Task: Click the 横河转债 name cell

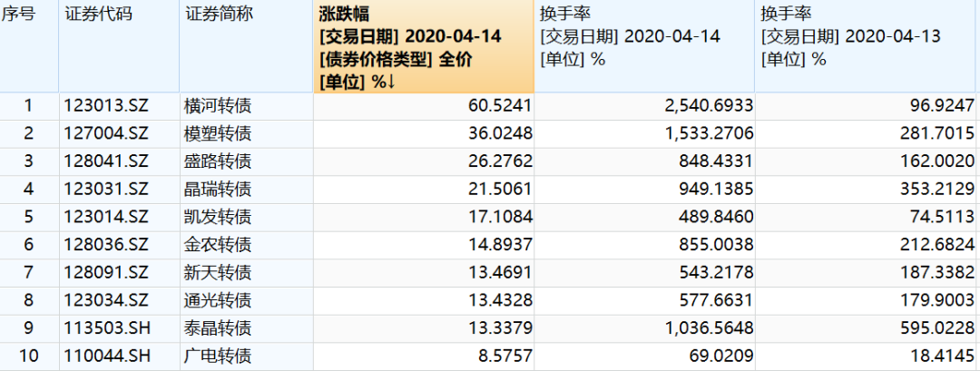Action: point(246,106)
